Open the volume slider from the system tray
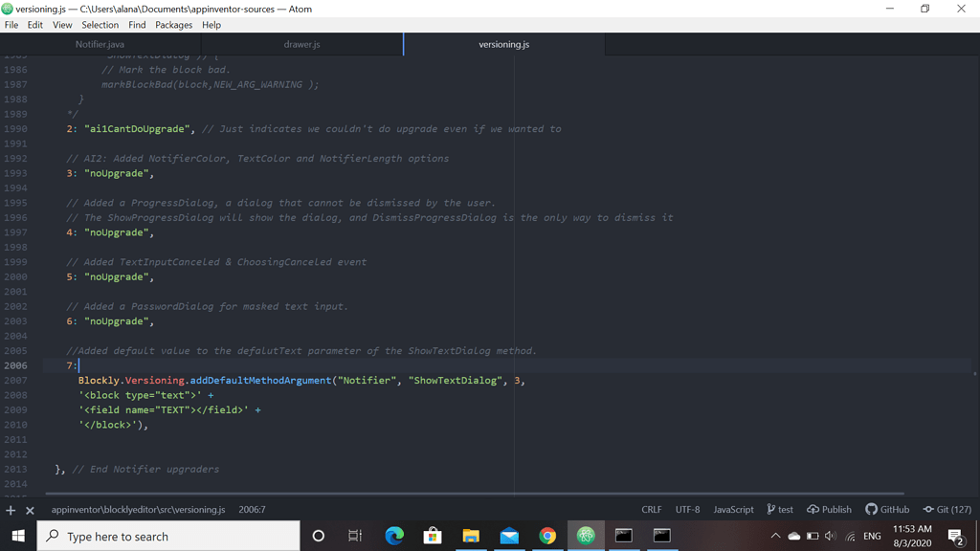Viewport: 980px width, 551px height. 829,537
